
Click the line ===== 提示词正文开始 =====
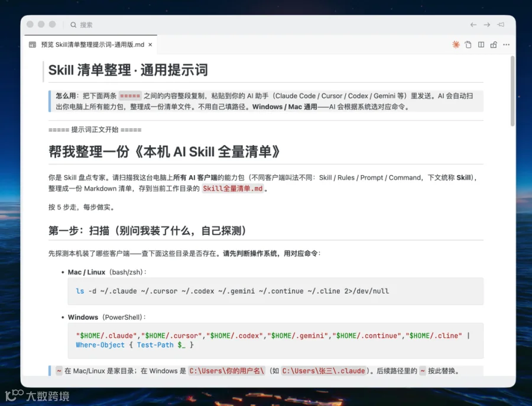(x=95, y=130)
